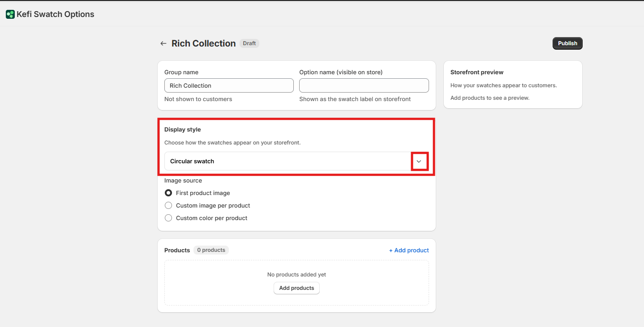Image resolution: width=644 pixels, height=327 pixels.
Task: Click the 'No products added yet' message
Action: click(296, 275)
